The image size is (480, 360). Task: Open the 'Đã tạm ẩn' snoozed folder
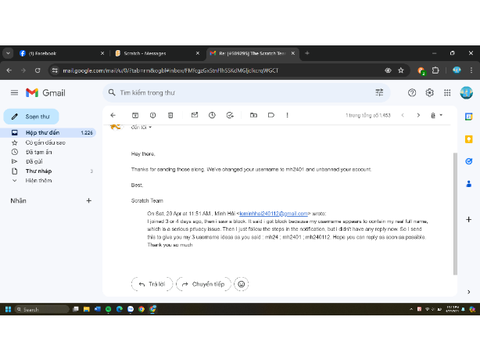(x=39, y=152)
